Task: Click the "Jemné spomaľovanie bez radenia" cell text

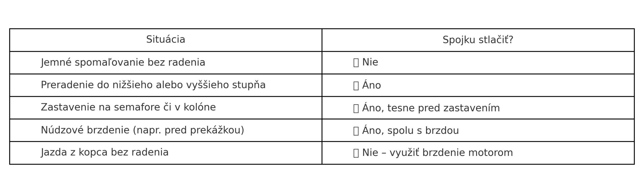Action: click(123, 62)
